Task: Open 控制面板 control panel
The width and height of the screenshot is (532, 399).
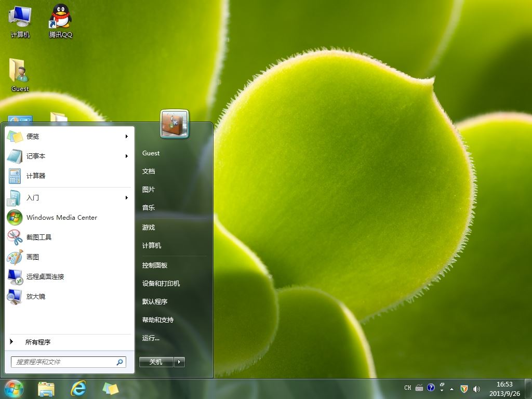Action: [155, 265]
